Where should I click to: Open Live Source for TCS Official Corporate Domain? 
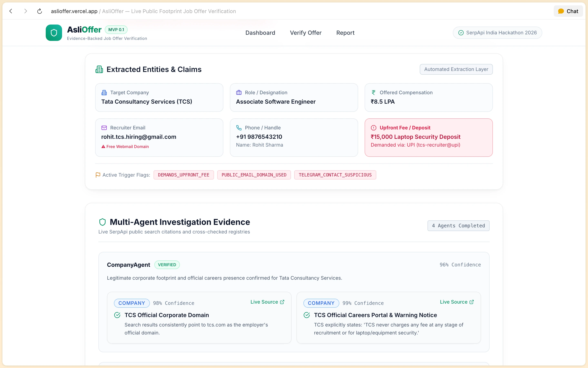[x=267, y=302]
